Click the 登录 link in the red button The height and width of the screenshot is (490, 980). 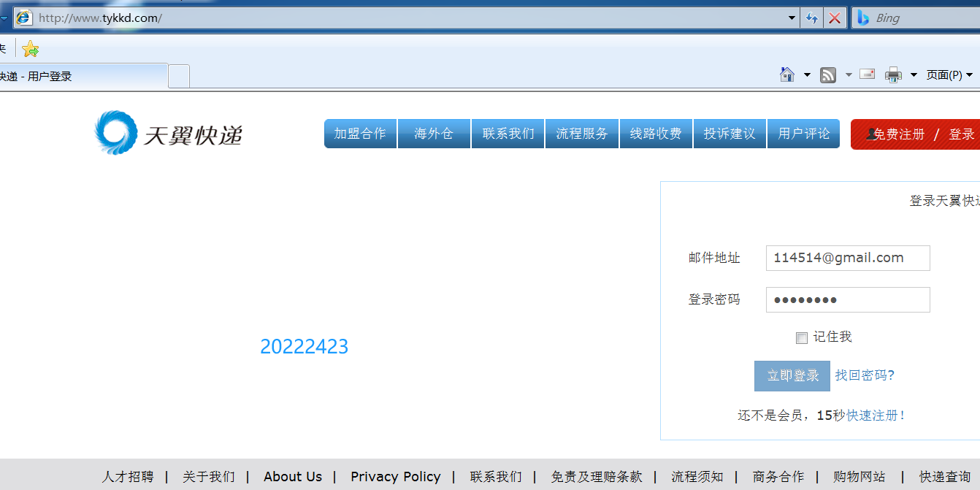962,134
